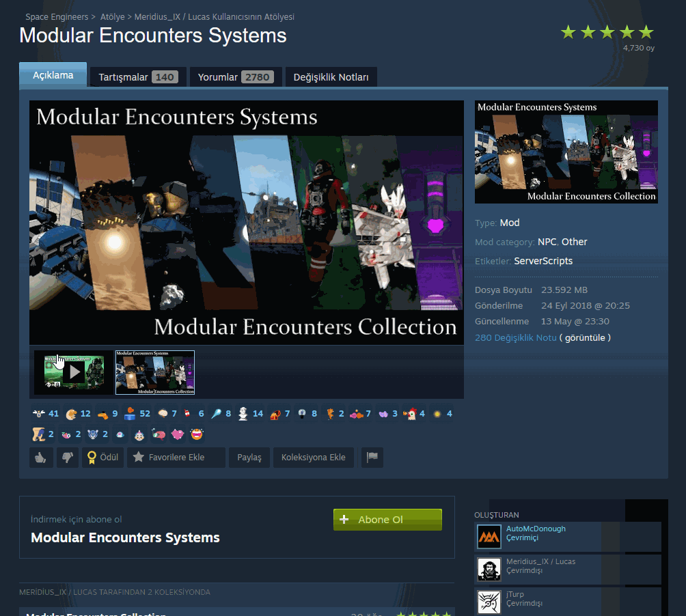Click the Paylaş button
The image size is (686, 616).
coord(249,458)
